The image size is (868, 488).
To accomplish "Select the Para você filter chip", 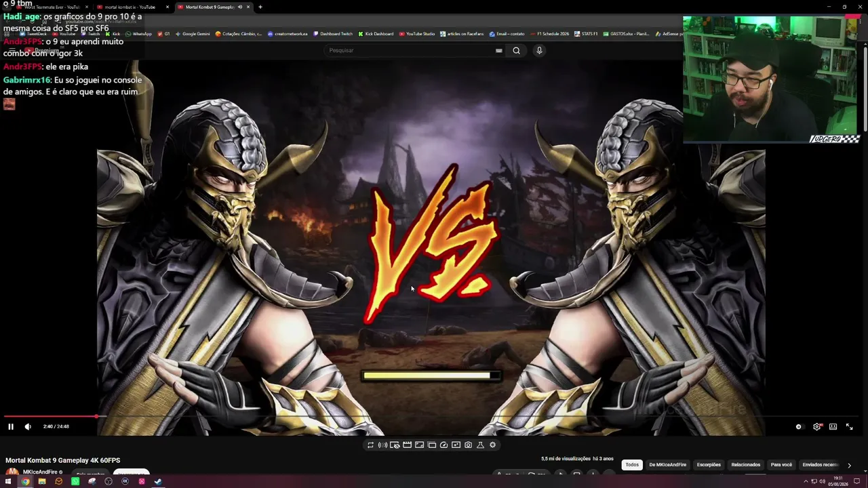I will click(x=781, y=465).
